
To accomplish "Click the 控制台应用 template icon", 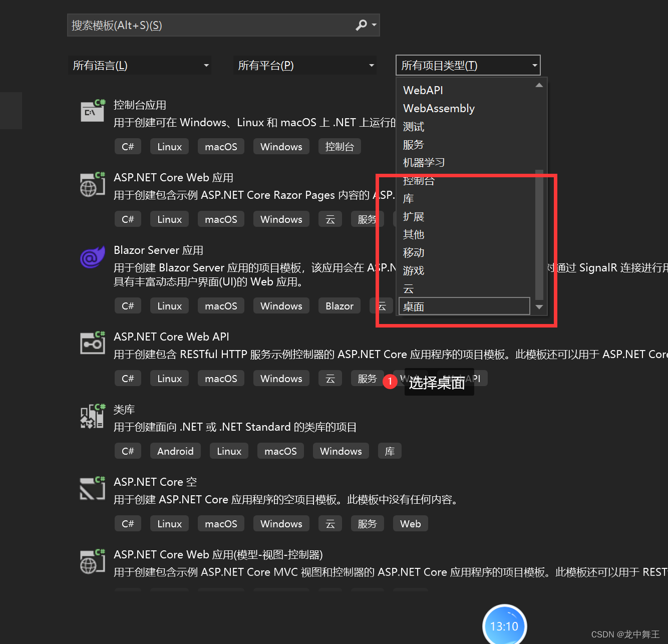I will tap(93, 111).
